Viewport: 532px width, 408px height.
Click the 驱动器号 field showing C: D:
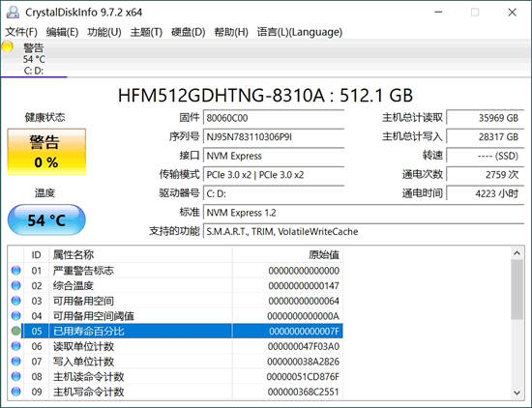[x=274, y=193]
